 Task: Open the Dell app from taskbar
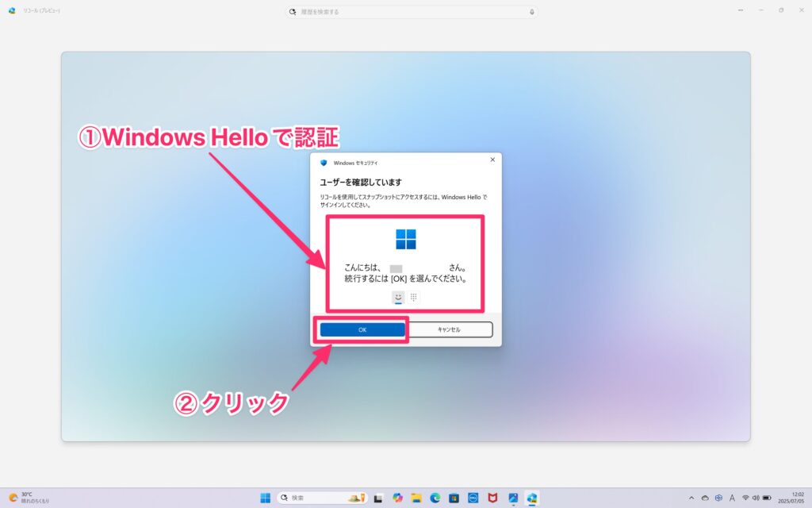[473, 498]
